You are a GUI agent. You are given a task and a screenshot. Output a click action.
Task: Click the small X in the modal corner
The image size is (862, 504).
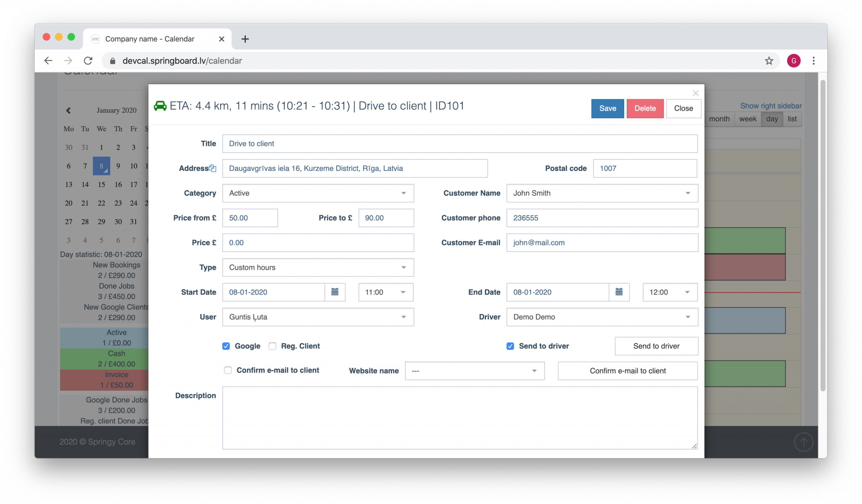[x=695, y=93]
